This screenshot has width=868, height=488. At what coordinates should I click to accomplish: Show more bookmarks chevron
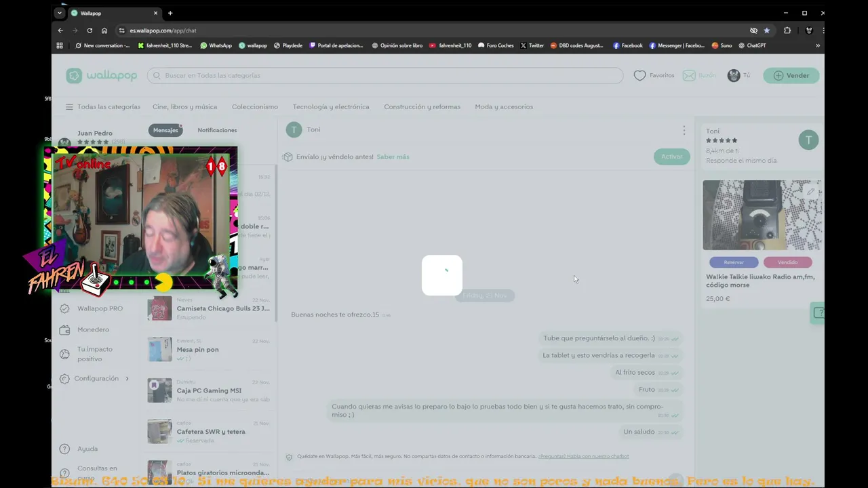(x=817, y=45)
